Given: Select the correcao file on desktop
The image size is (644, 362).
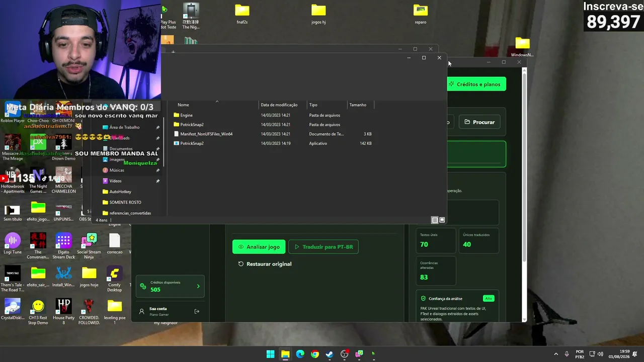Looking at the screenshot, I should (114, 244).
